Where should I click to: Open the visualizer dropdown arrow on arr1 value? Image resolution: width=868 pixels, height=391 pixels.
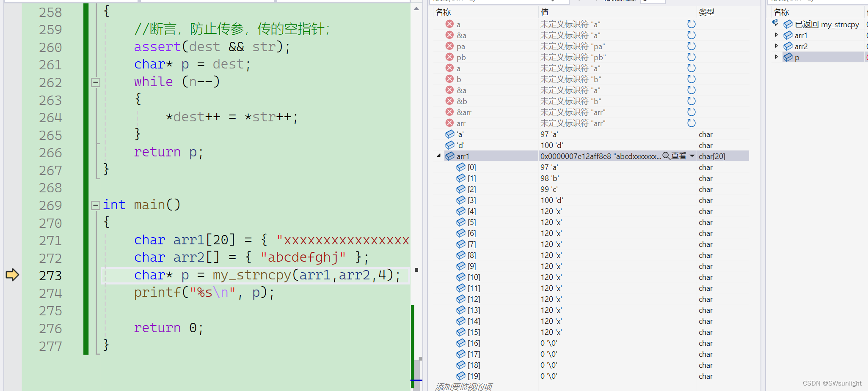(692, 156)
